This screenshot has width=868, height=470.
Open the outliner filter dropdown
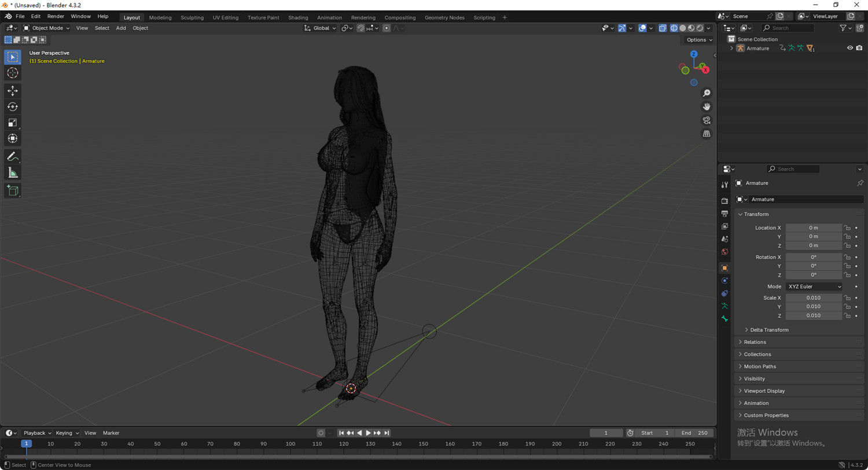pos(845,28)
